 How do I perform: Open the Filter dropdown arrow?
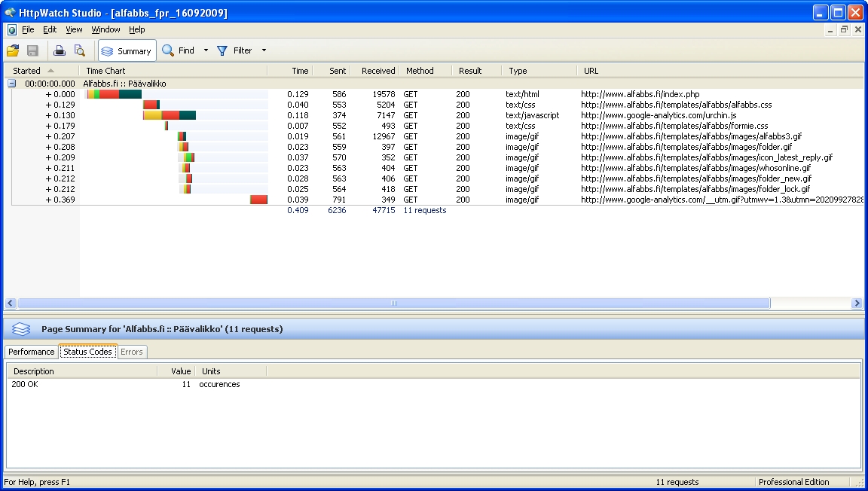tap(264, 50)
